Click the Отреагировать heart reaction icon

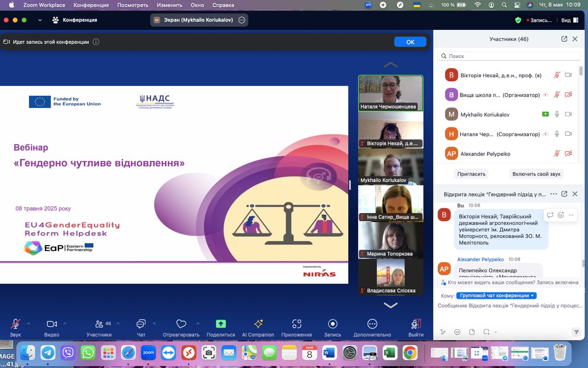181,324
